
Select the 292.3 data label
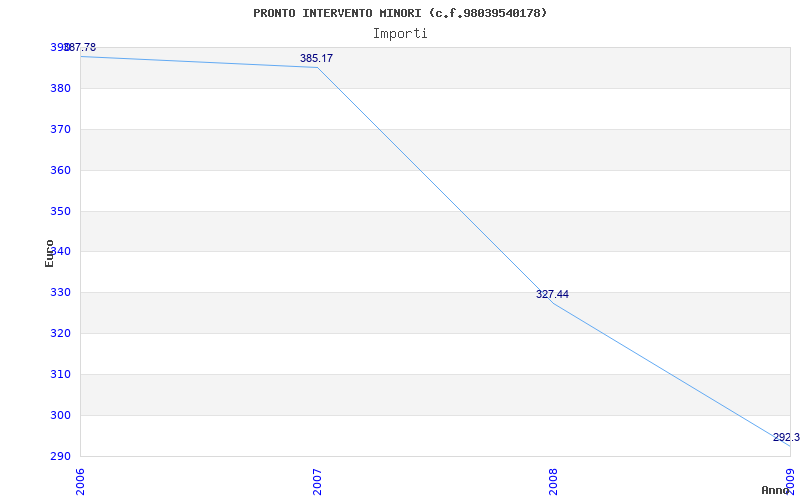(786, 437)
